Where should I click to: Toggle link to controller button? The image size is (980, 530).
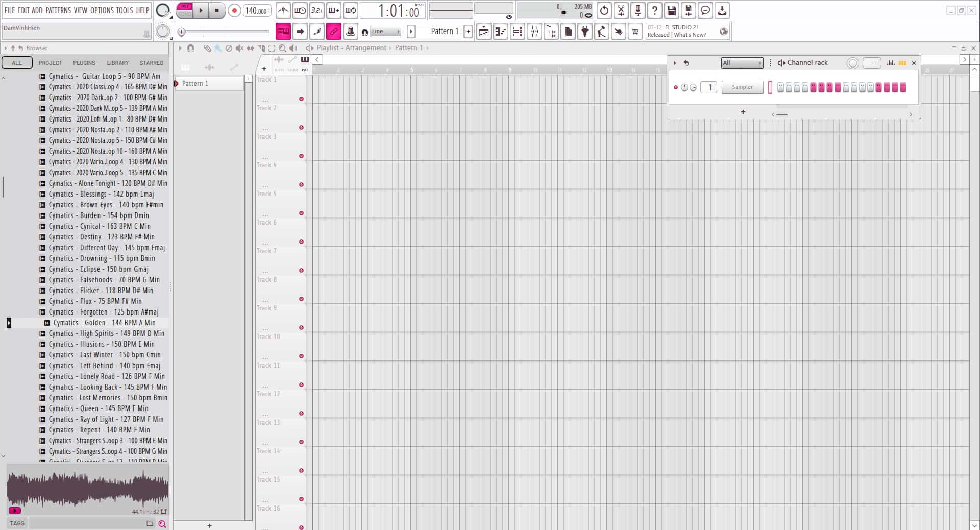[334, 32]
